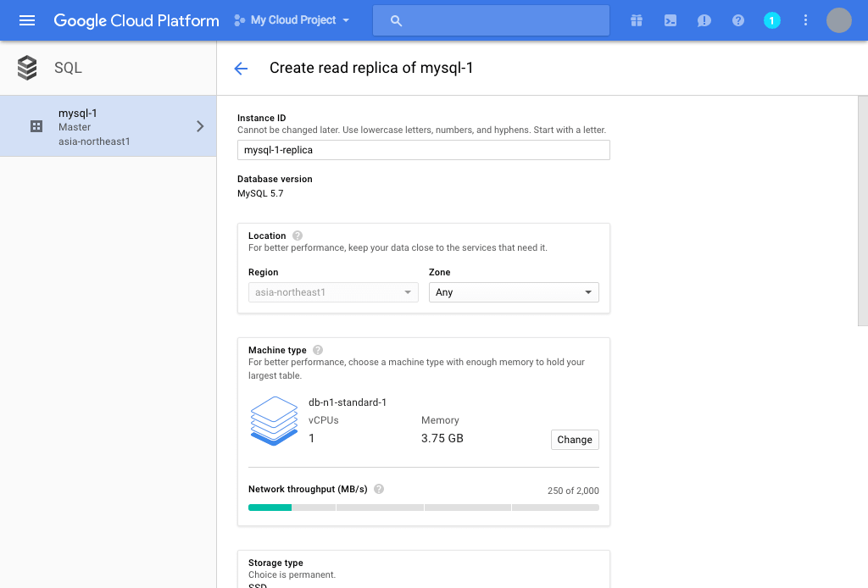
Task: Click the 250 of 2,000 value
Action: (x=573, y=491)
